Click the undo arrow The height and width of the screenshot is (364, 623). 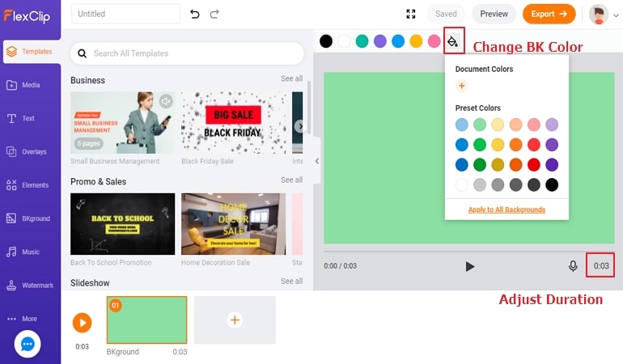point(195,15)
